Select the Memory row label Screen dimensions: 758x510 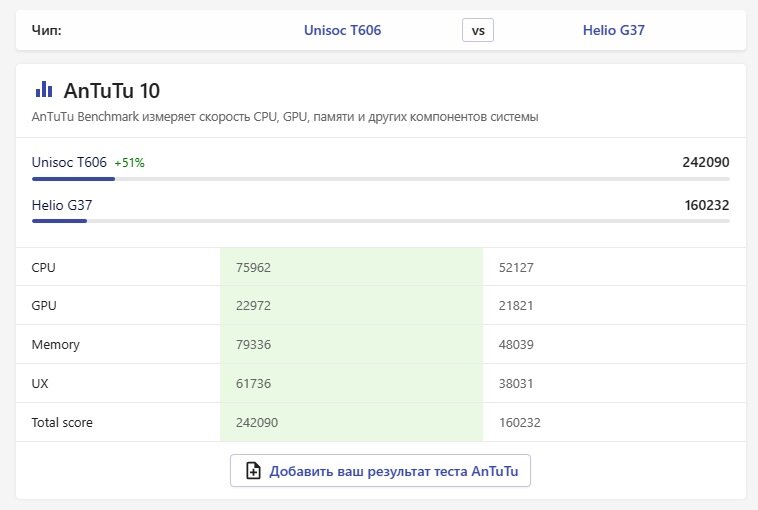(56, 345)
